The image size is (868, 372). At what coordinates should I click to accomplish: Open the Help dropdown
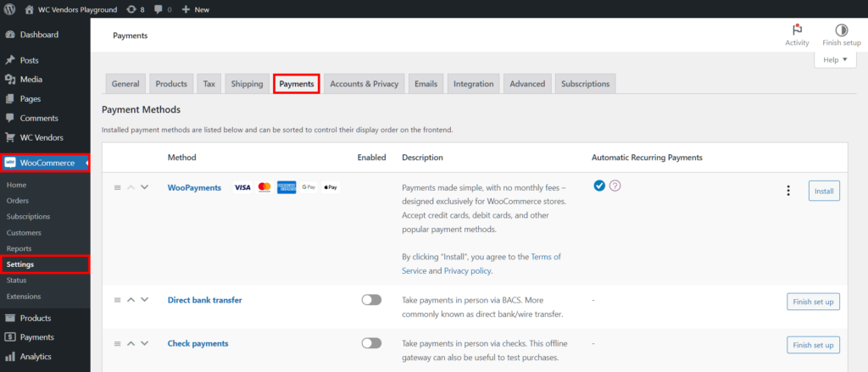click(835, 60)
